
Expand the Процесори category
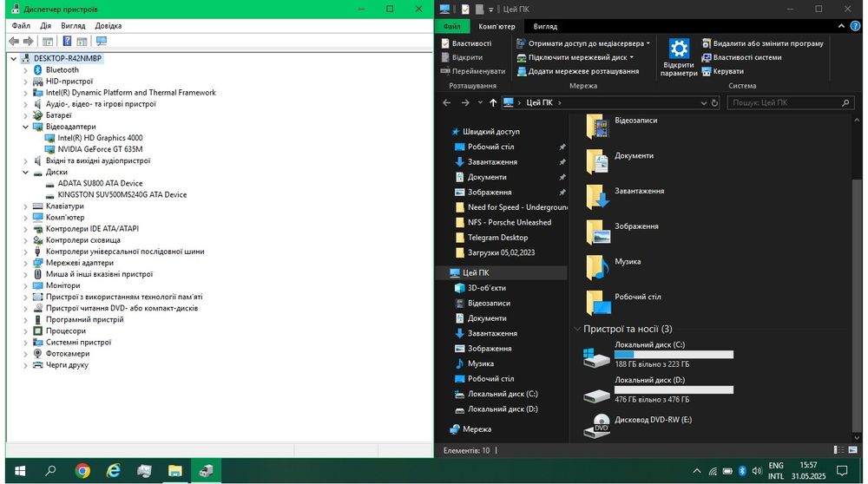[x=25, y=330]
